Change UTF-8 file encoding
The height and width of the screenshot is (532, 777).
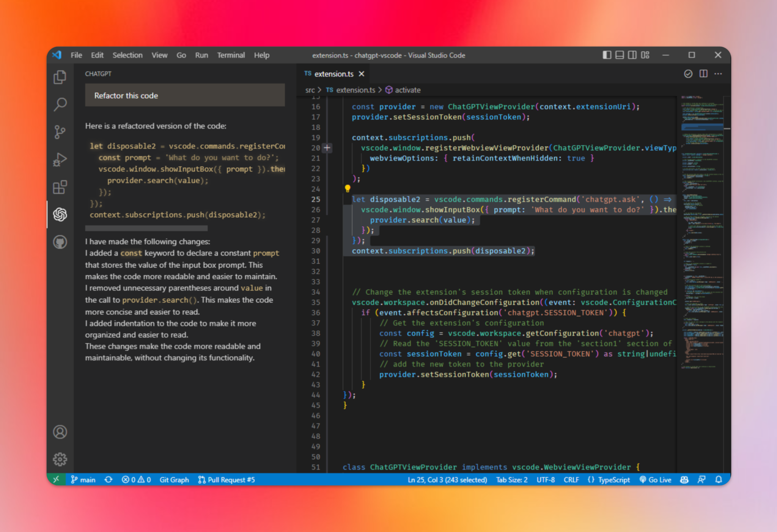[546, 480]
